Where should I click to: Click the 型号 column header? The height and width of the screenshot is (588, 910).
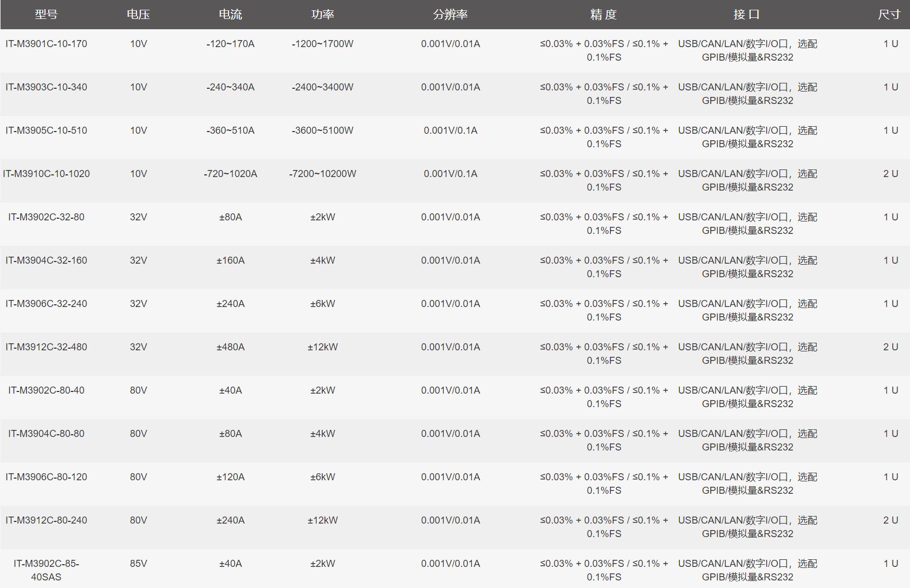pos(46,15)
